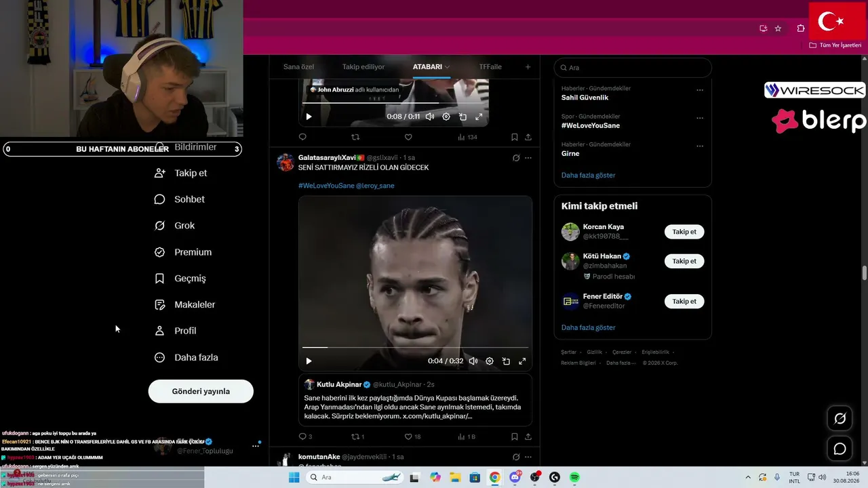Open Sahil Güvenlik trending topic
868x488 pixels.
click(x=585, y=98)
